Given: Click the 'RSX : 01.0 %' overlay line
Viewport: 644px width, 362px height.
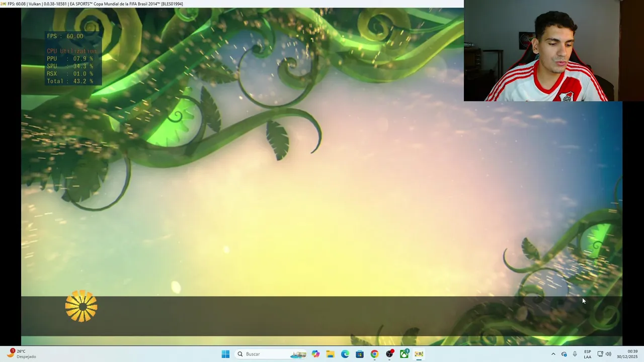Looking at the screenshot, I should click(x=70, y=74).
